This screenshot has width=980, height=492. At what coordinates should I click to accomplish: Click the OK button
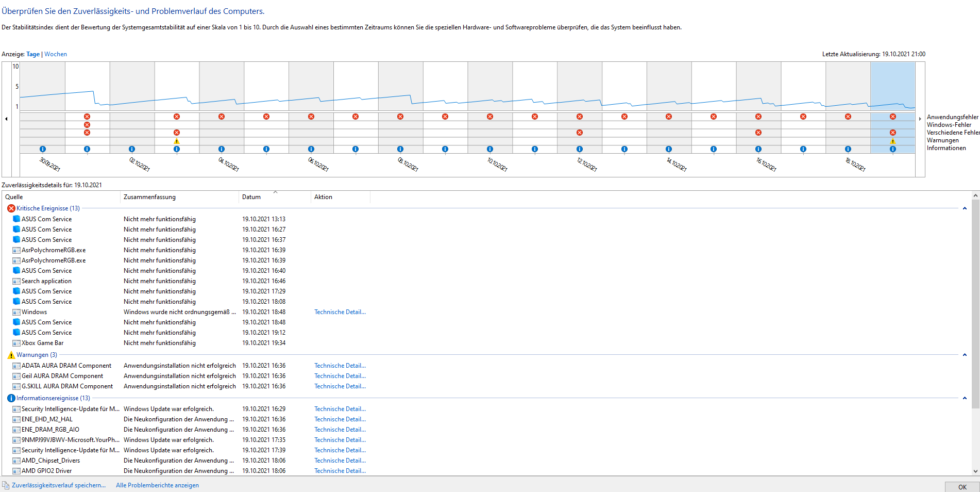click(x=962, y=487)
